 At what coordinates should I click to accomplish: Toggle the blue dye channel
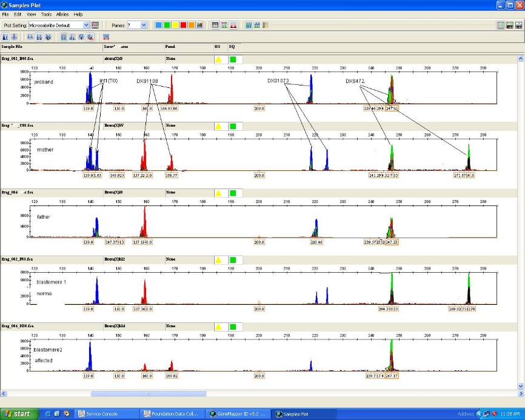(x=159, y=25)
